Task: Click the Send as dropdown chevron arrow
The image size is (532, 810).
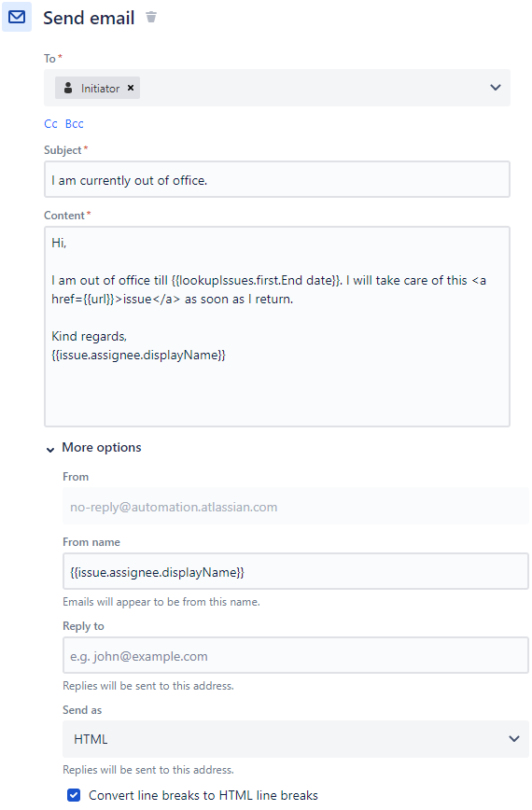Action: pos(514,739)
